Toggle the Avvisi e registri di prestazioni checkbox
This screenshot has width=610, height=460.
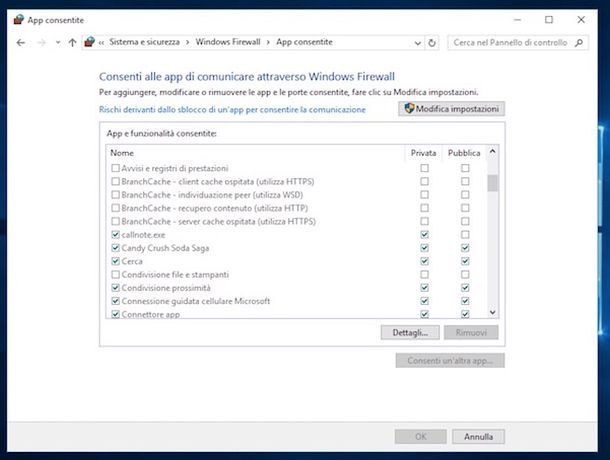click(116, 168)
